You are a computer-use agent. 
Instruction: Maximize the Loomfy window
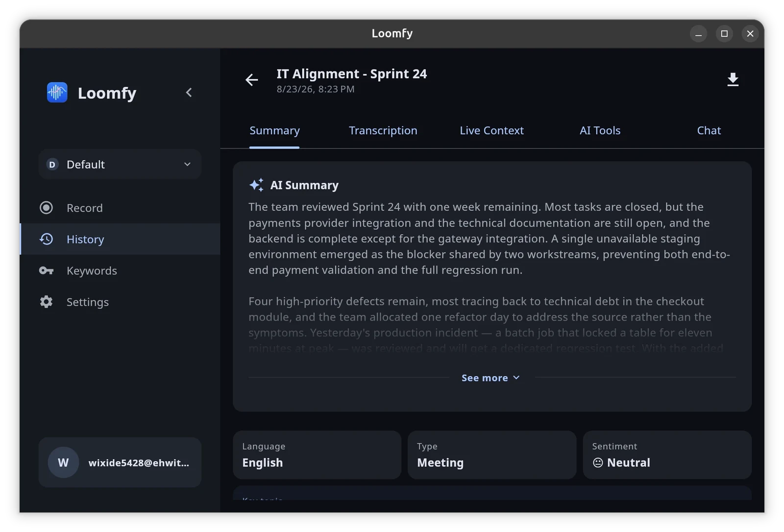click(724, 33)
